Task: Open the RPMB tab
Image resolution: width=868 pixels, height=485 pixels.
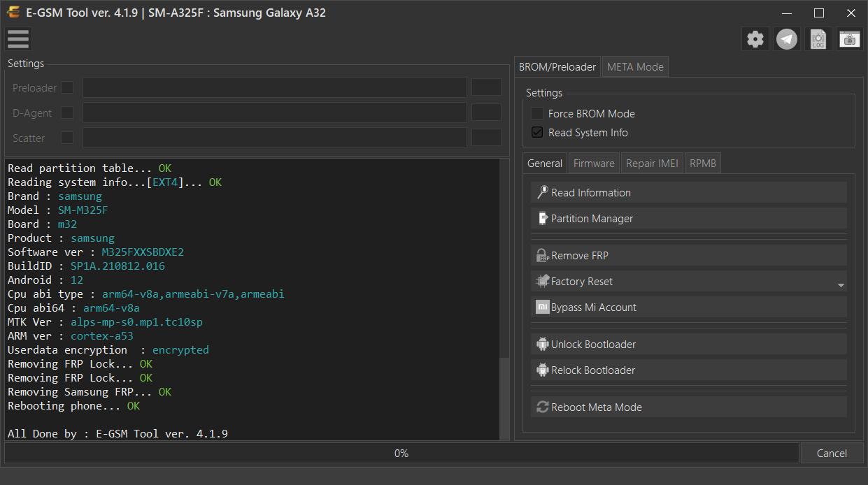Action: pos(703,164)
